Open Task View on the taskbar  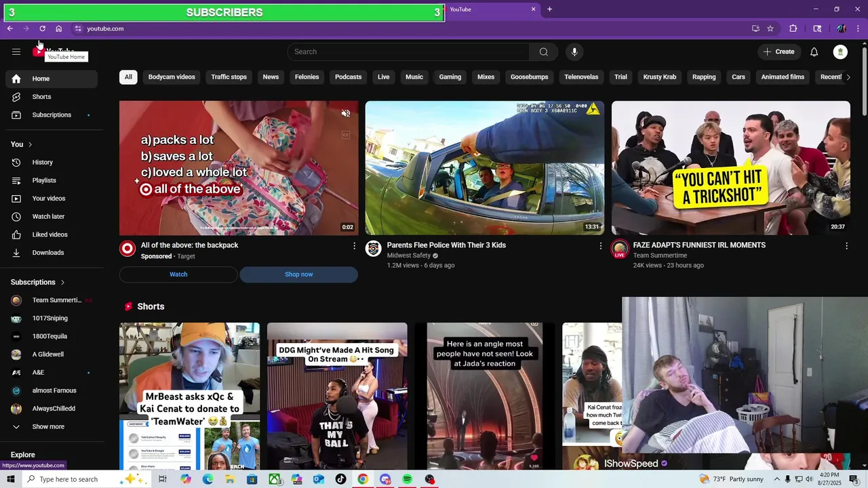tap(163, 479)
